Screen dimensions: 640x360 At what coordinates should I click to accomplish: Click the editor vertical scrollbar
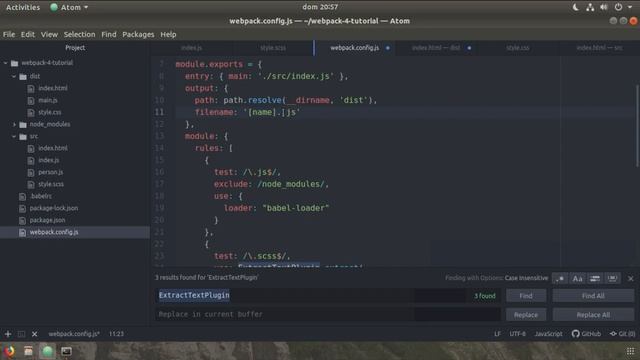point(638,126)
